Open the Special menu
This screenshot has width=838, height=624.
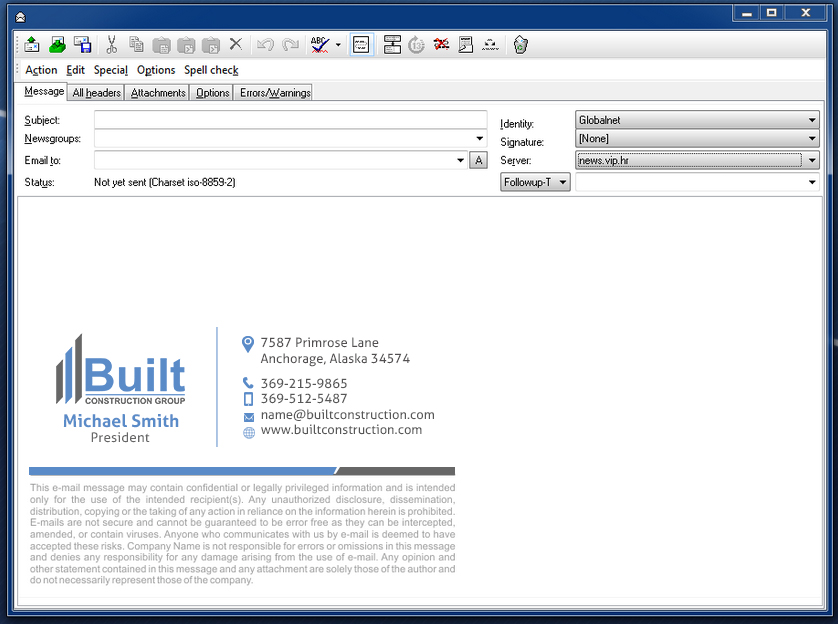coord(111,70)
